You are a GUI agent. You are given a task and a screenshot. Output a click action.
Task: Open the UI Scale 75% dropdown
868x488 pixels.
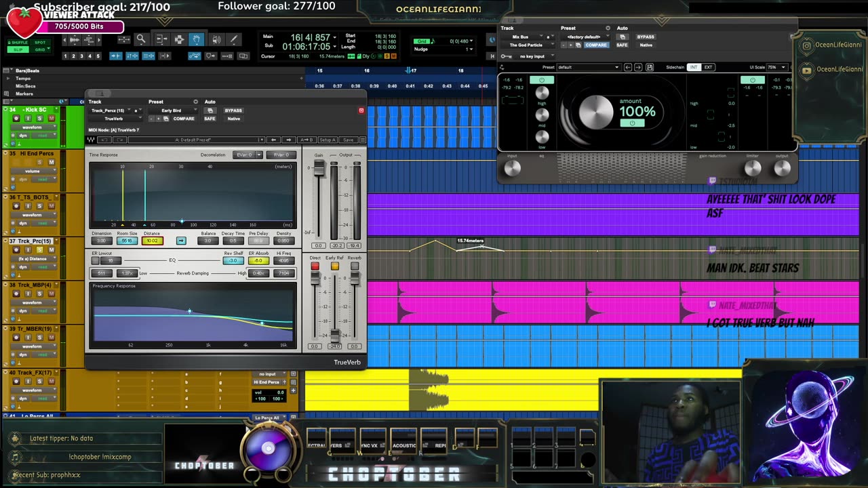[777, 67]
